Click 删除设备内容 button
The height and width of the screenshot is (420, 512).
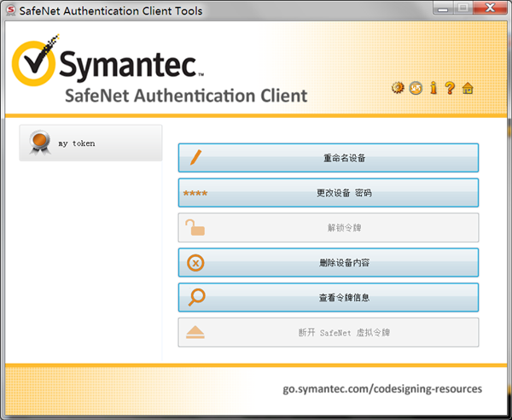point(329,263)
